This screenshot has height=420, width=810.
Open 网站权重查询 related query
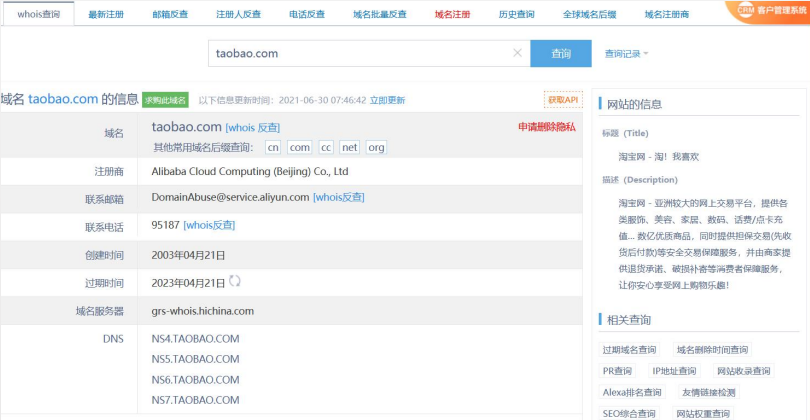pyautogui.click(x=703, y=413)
